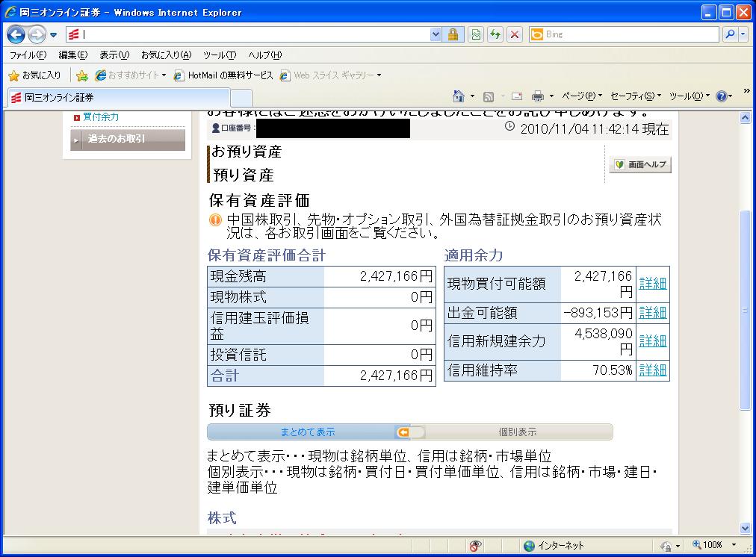Click the 画面ヘルプ button
756x557 pixels.
point(640,165)
